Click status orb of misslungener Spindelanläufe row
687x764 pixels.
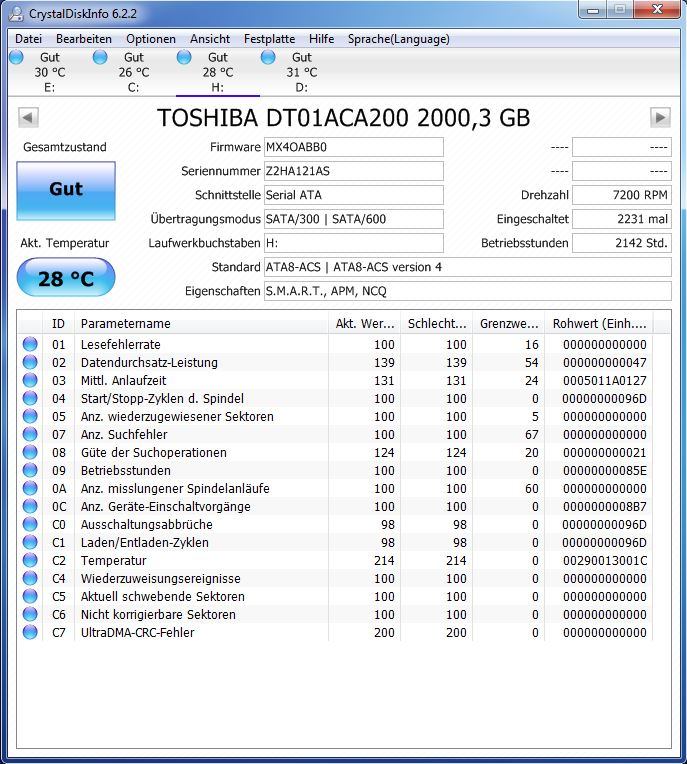[x=30, y=488]
